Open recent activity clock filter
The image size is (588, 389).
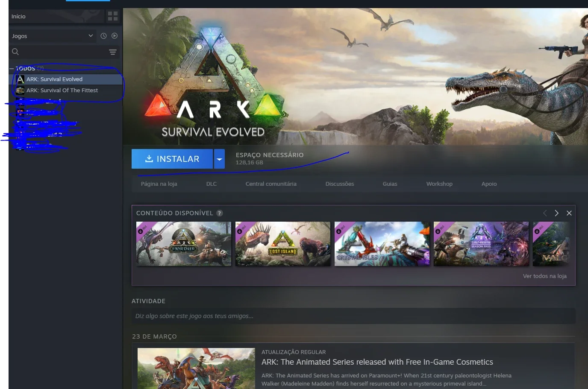[x=103, y=36]
